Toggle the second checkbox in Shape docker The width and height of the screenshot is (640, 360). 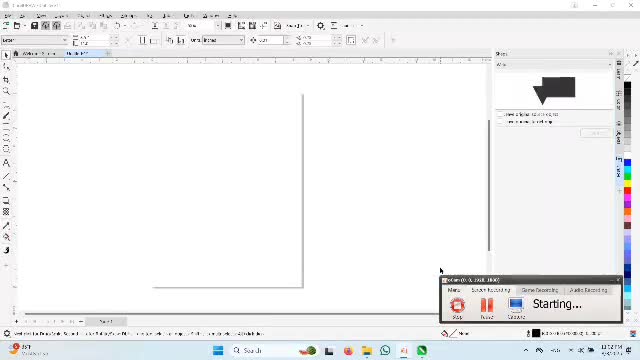click(x=500, y=122)
